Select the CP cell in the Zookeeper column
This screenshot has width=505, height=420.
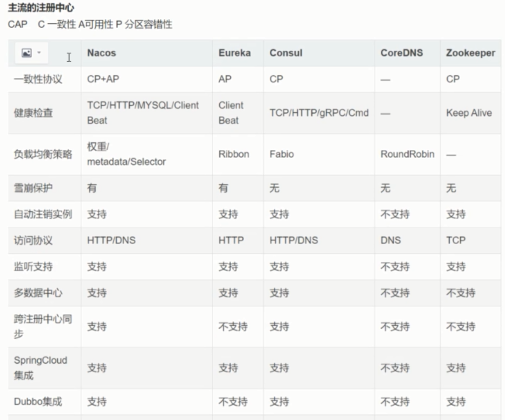(453, 79)
